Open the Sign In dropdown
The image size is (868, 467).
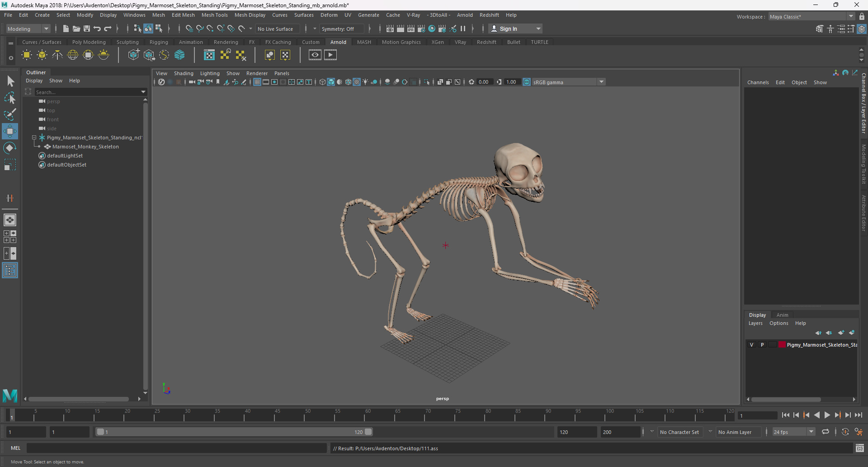[x=516, y=29]
